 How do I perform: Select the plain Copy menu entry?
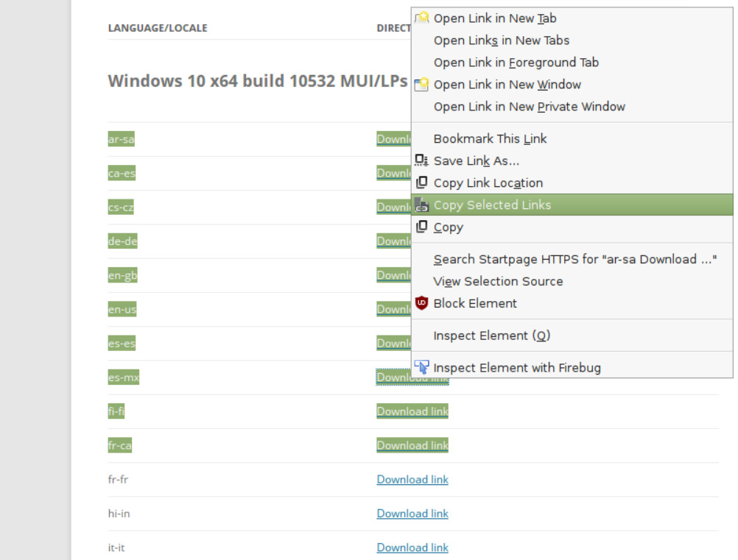tap(572, 227)
